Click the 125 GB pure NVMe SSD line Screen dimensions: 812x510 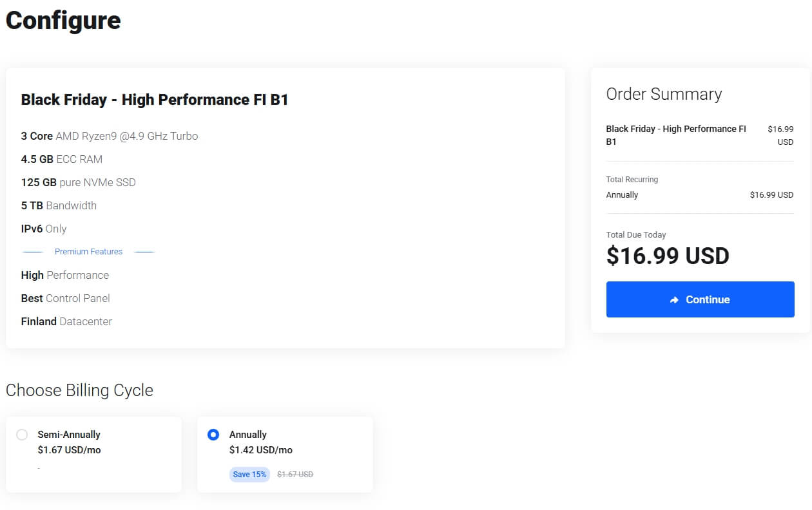click(78, 182)
